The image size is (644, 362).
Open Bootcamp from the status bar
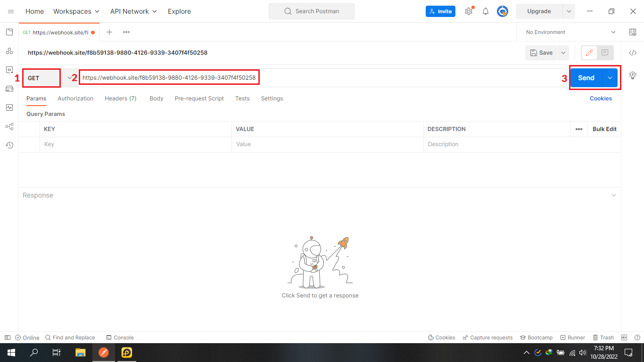537,337
